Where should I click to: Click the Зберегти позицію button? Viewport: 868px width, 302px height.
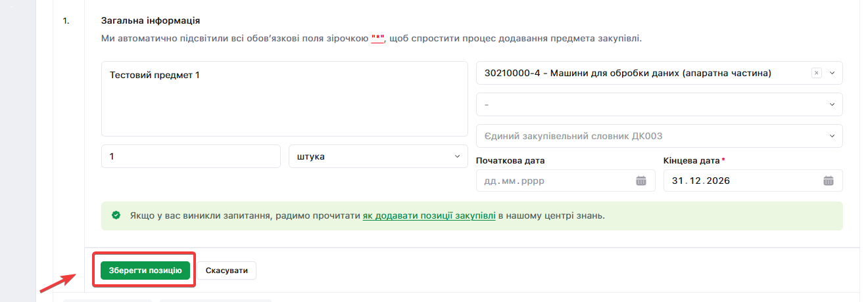click(145, 270)
